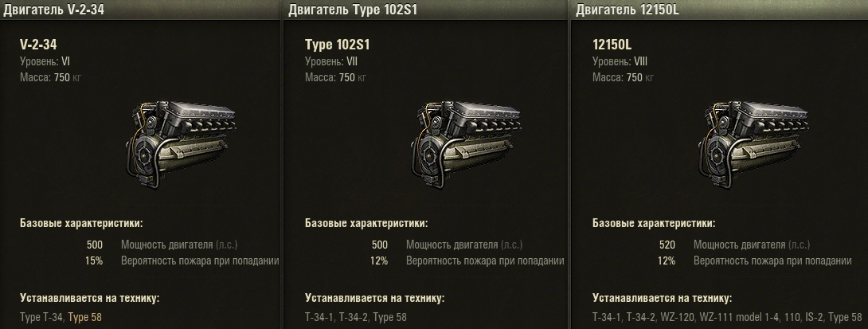
Task: Select the Двигатель Type 102S1 title bar
Action: point(426,10)
